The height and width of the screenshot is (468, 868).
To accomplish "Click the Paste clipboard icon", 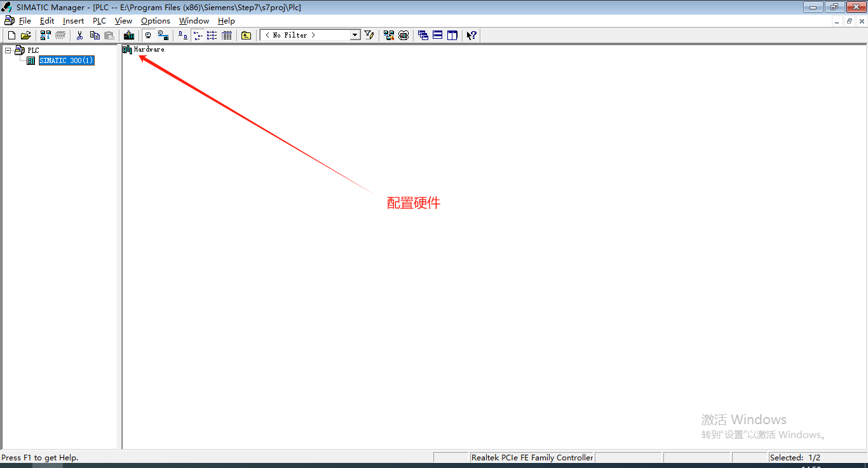I will click(x=109, y=36).
